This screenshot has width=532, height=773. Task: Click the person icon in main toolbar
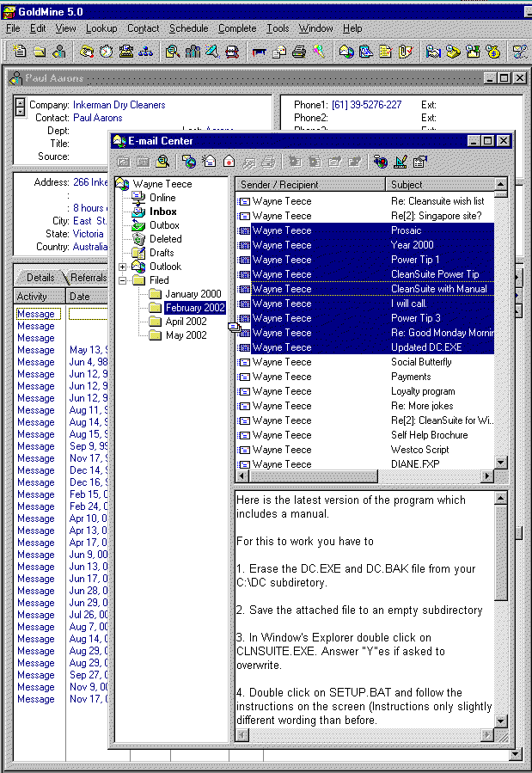pos(59,51)
